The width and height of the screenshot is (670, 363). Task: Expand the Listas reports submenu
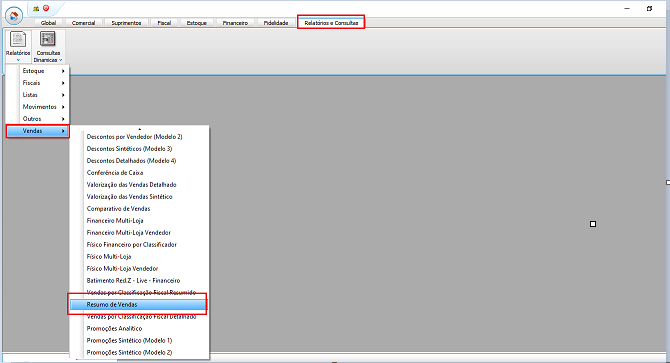[38, 95]
